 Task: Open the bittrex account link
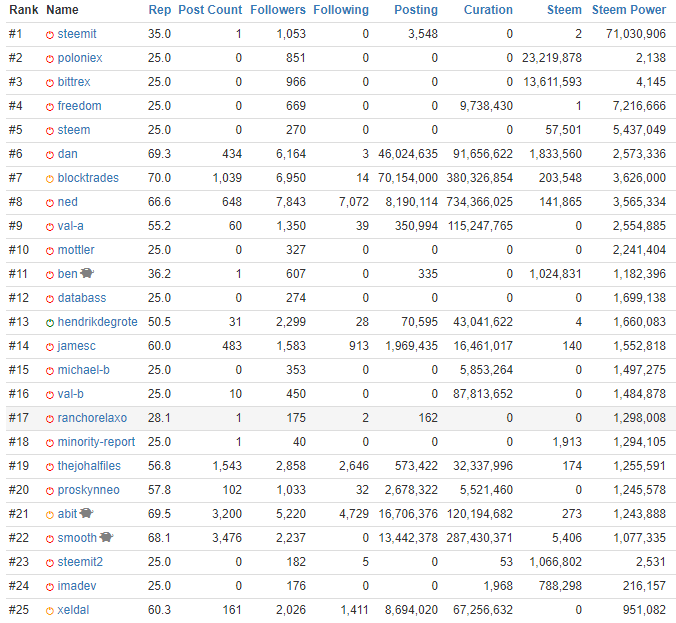click(x=74, y=82)
